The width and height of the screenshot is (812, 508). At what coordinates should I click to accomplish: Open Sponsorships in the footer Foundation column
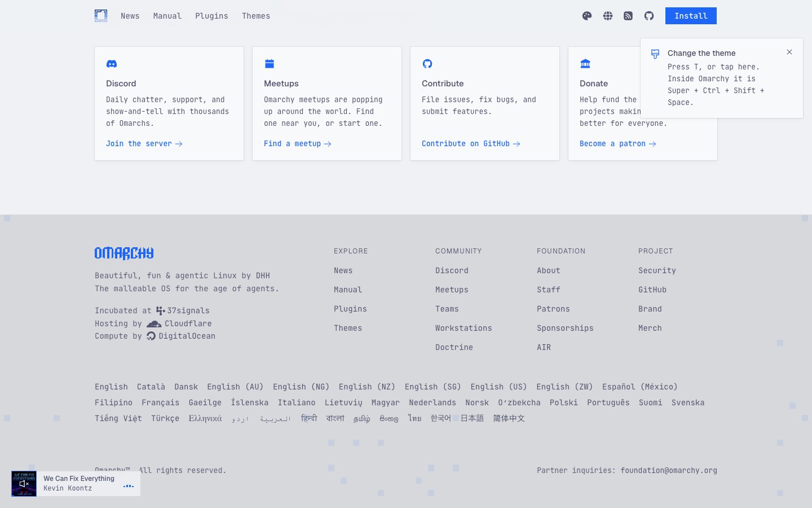[565, 328]
